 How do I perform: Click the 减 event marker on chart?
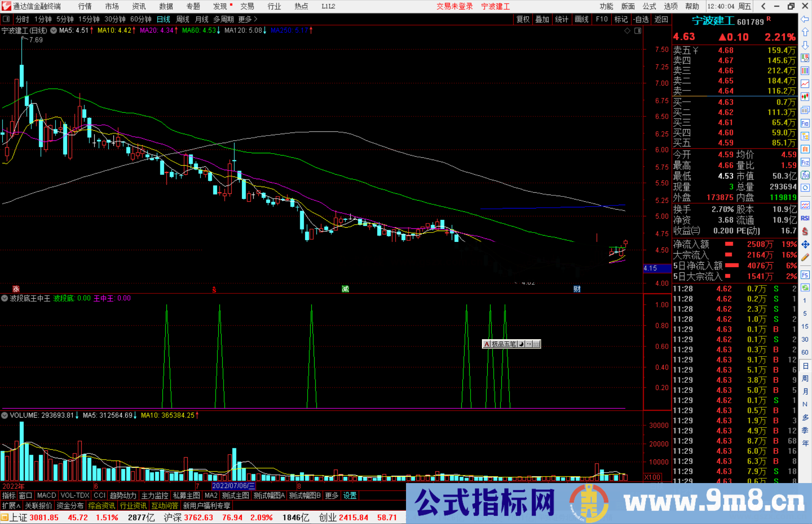345,289
